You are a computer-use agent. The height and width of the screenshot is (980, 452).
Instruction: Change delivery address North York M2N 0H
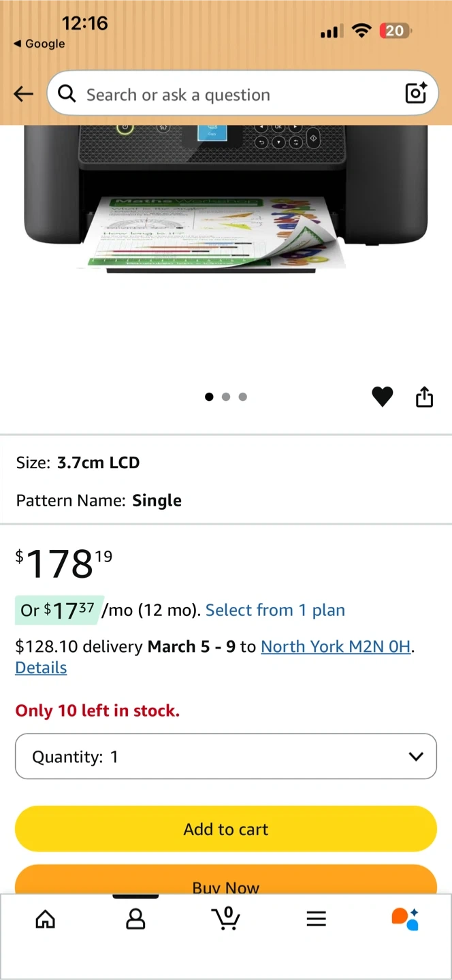point(336,647)
